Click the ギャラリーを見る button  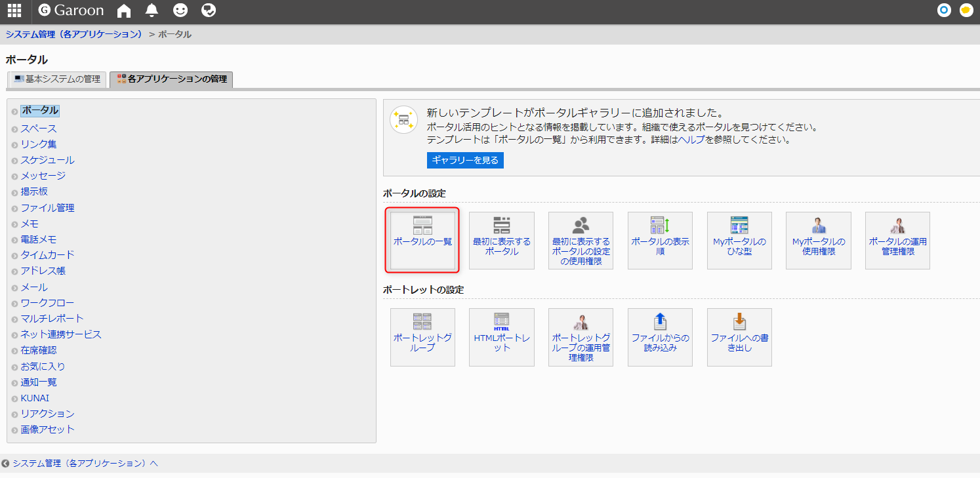tap(465, 161)
